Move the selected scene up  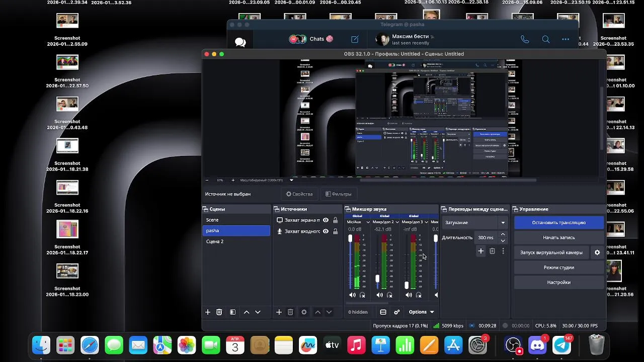click(247, 312)
